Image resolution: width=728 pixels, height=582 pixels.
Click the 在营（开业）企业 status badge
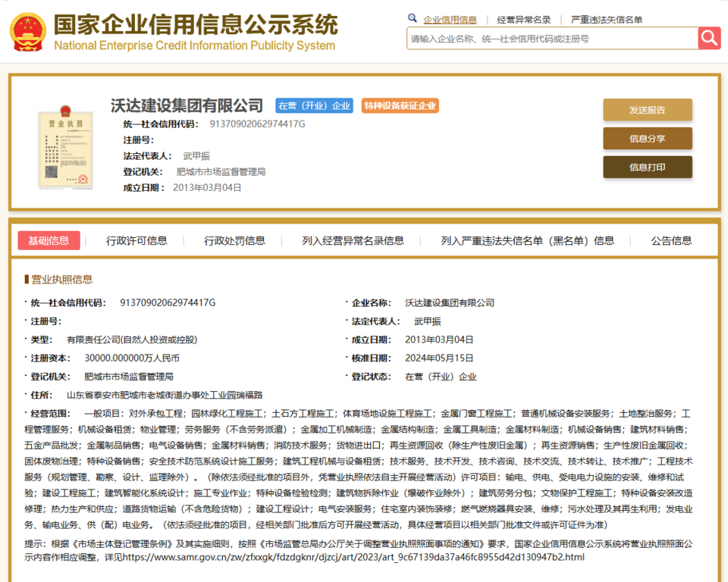(314, 106)
